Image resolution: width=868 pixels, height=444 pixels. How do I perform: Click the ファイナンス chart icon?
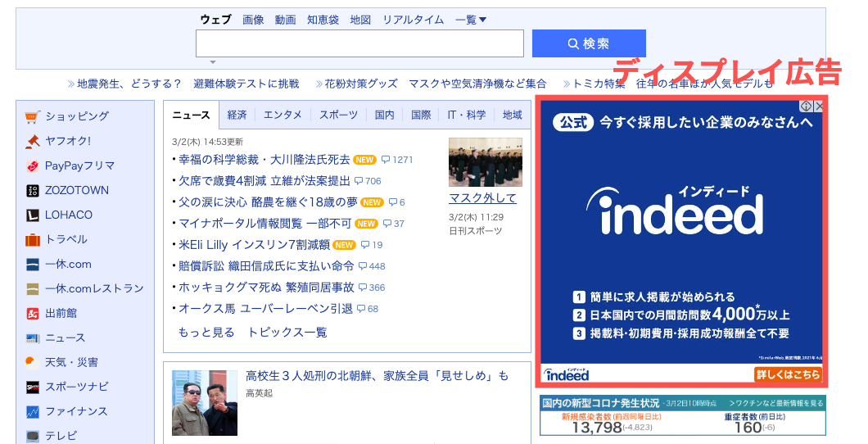[33, 411]
